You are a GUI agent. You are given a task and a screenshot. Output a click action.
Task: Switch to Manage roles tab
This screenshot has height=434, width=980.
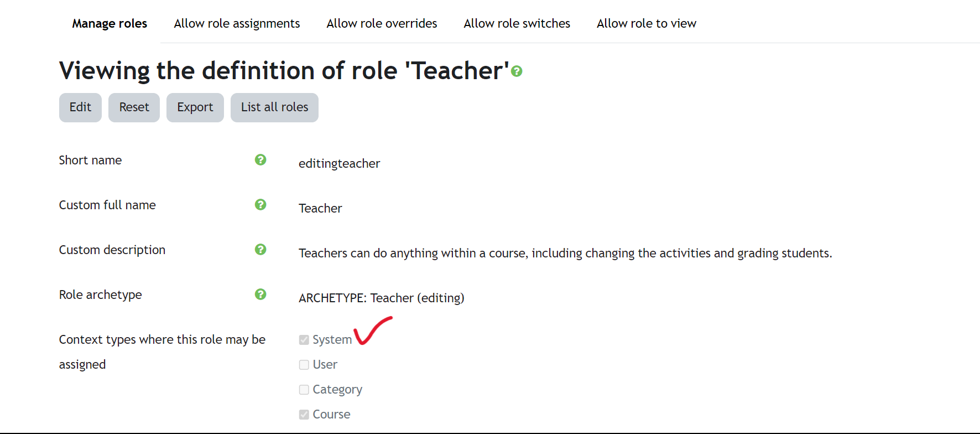[110, 23]
